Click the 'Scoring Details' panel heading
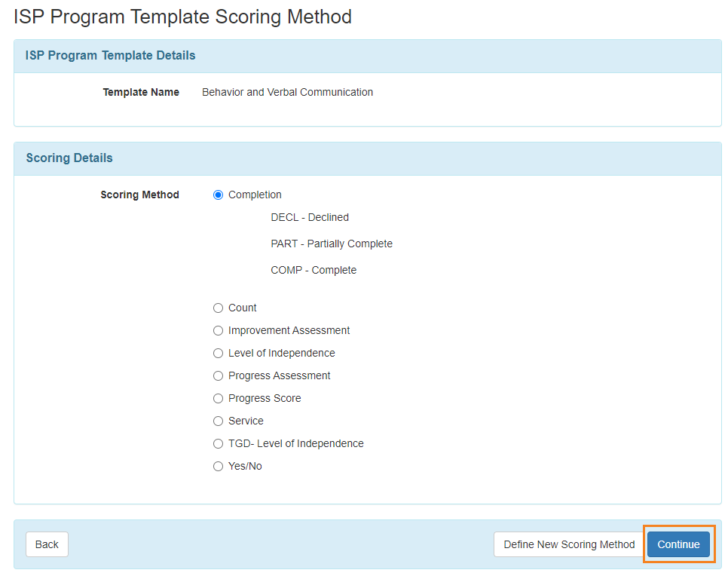 point(69,158)
